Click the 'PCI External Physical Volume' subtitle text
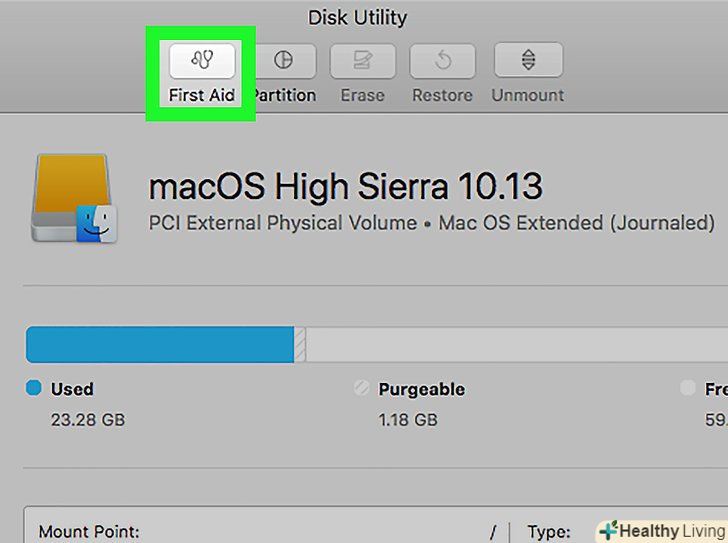 pos(282,223)
